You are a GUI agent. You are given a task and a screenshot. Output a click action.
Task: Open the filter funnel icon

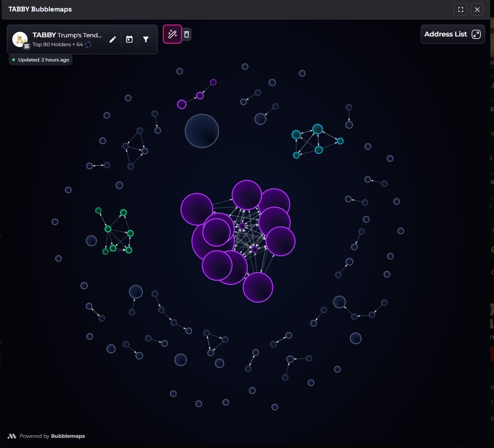(x=146, y=39)
